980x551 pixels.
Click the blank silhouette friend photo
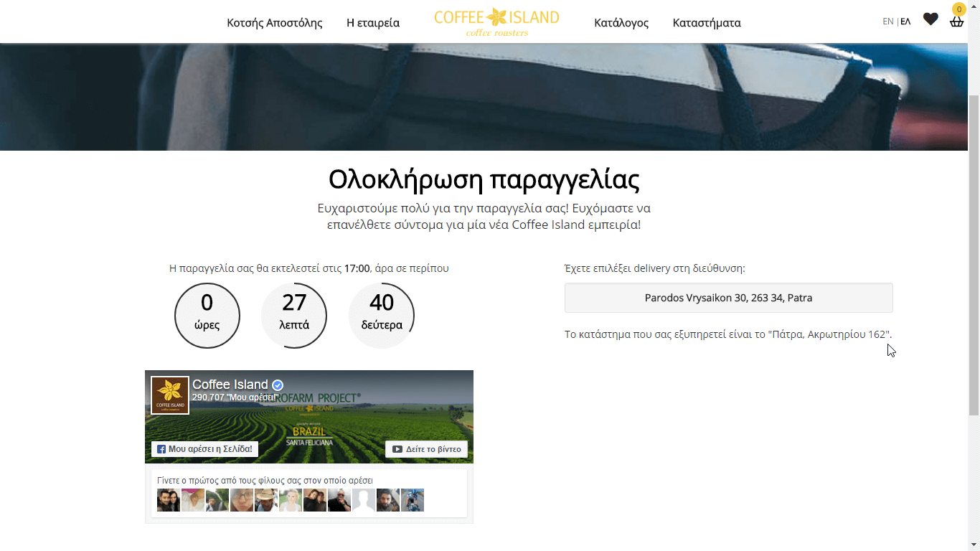[364, 500]
